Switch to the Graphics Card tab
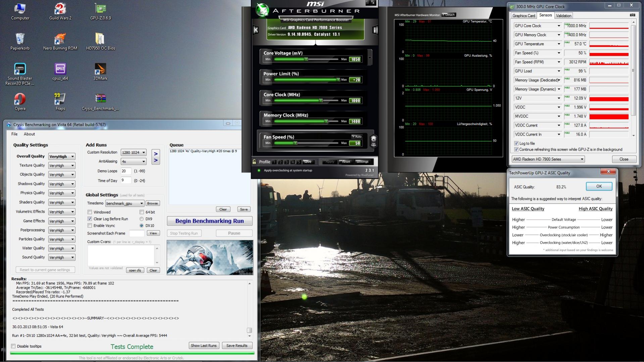The image size is (644, 362). coord(524,15)
